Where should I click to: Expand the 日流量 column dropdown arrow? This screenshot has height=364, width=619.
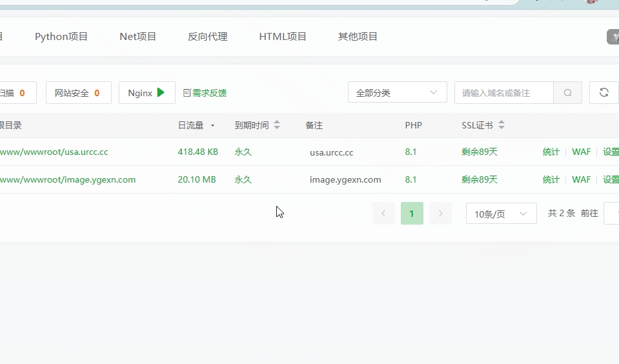(x=212, y=126)
